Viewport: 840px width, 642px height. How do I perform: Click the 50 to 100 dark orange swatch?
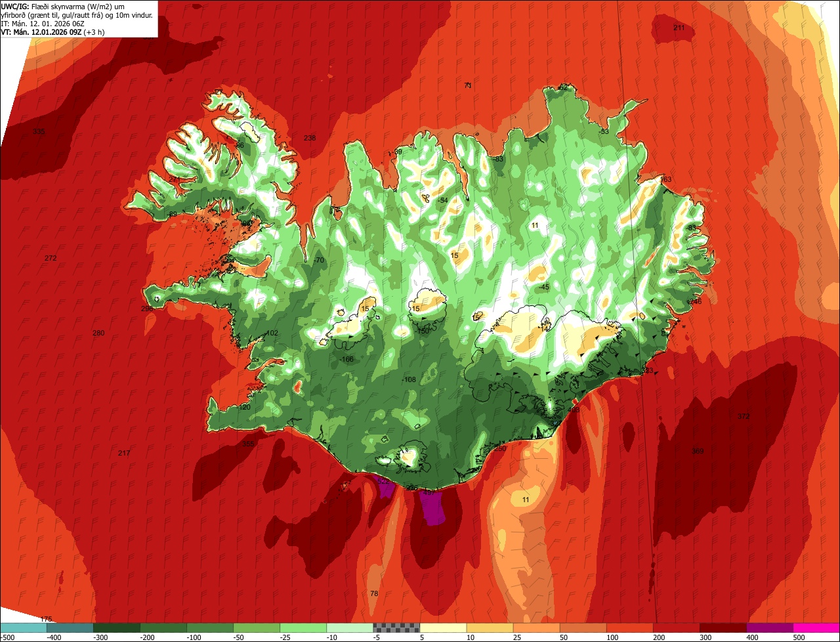pyautogui.click(x=583, y=628)
